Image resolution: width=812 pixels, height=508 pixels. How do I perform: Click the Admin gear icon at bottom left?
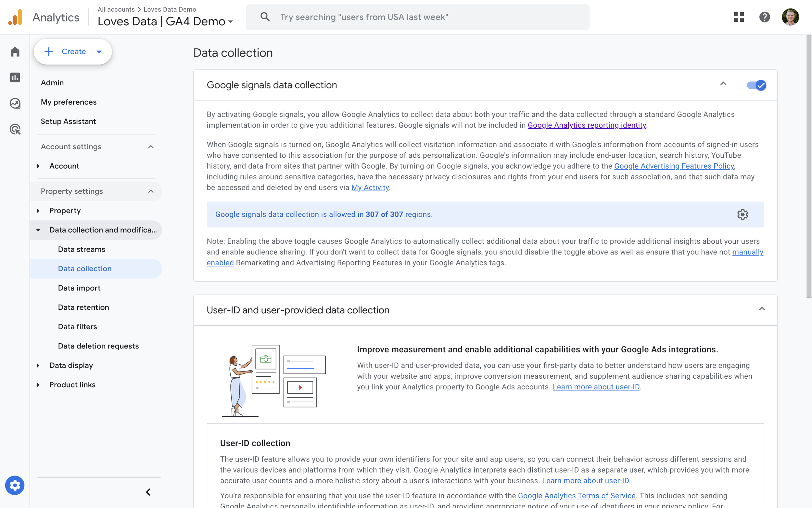pyautogui.click(x=15, y=485)
